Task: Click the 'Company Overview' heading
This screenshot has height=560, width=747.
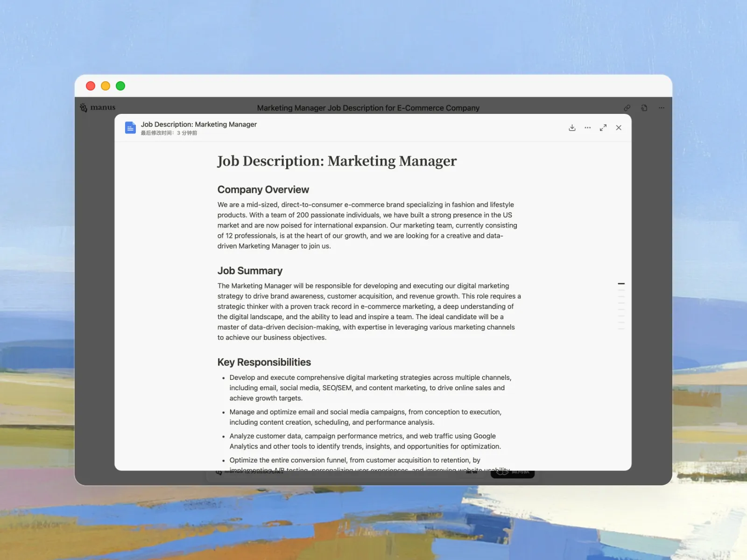Action: pyautogui.click(x=263, y=189)
